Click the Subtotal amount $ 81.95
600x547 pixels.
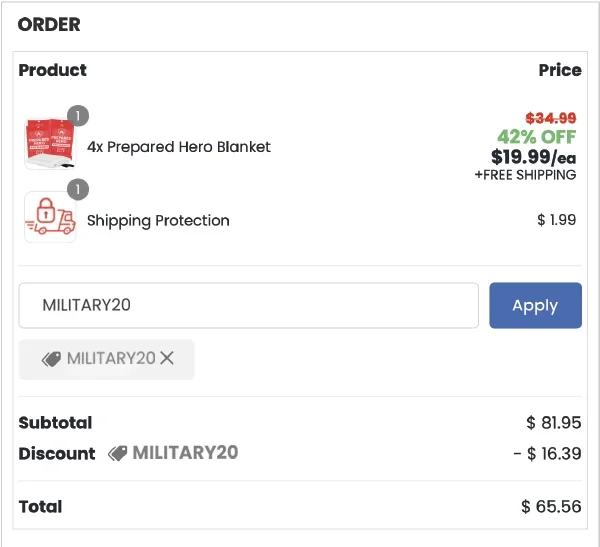(554, 423)
